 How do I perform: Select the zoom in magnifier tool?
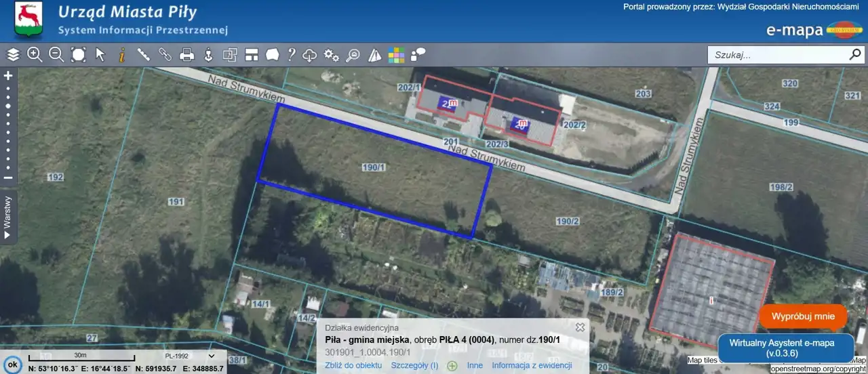click(x=35, y=55)
